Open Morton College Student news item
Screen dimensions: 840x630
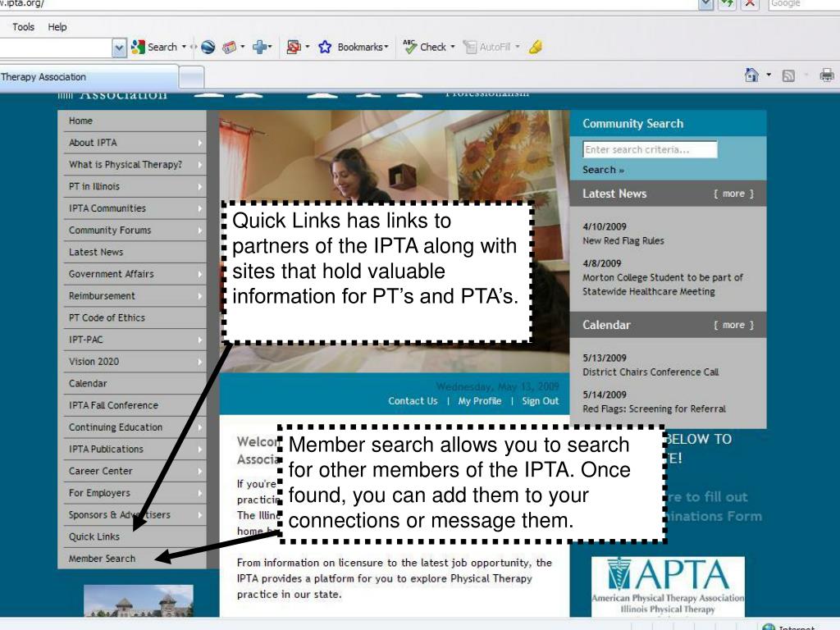tap(663, 285)
